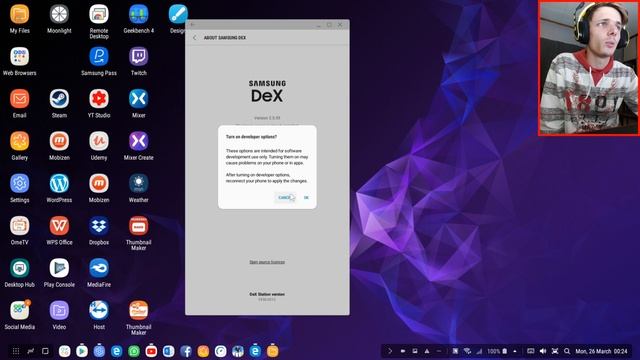Open the Social Media folder

(20, 310)
